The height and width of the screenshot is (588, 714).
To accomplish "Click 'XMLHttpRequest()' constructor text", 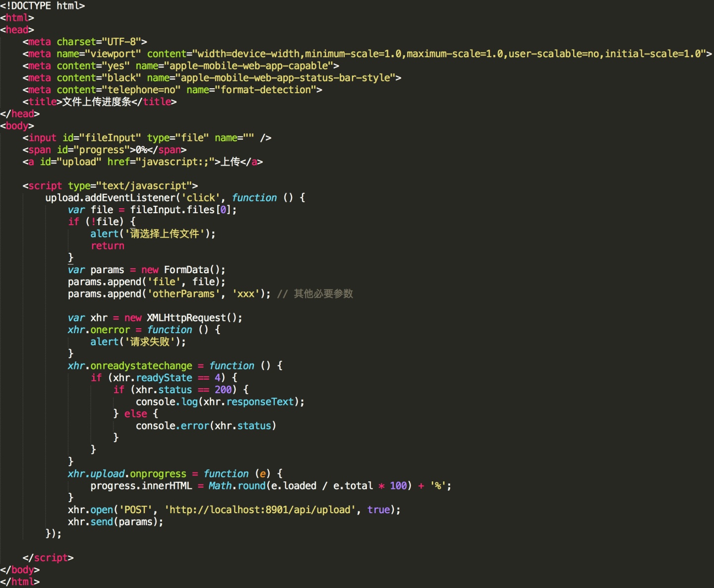I will [x=192, y=318].
